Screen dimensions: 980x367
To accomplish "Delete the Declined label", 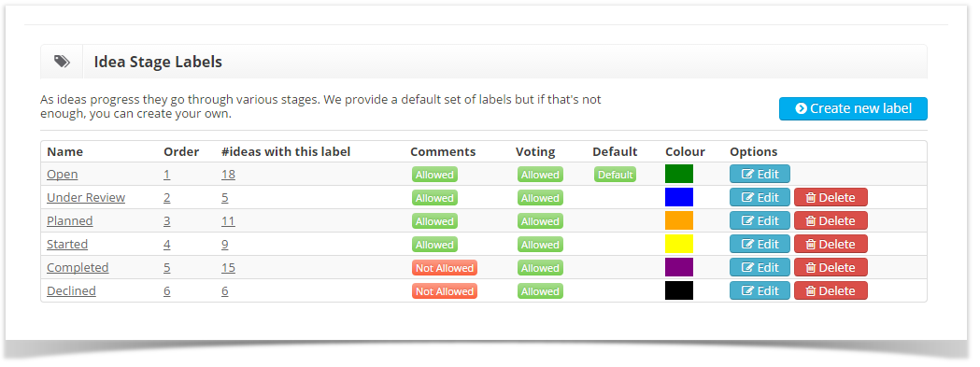I will coord(831,290).
